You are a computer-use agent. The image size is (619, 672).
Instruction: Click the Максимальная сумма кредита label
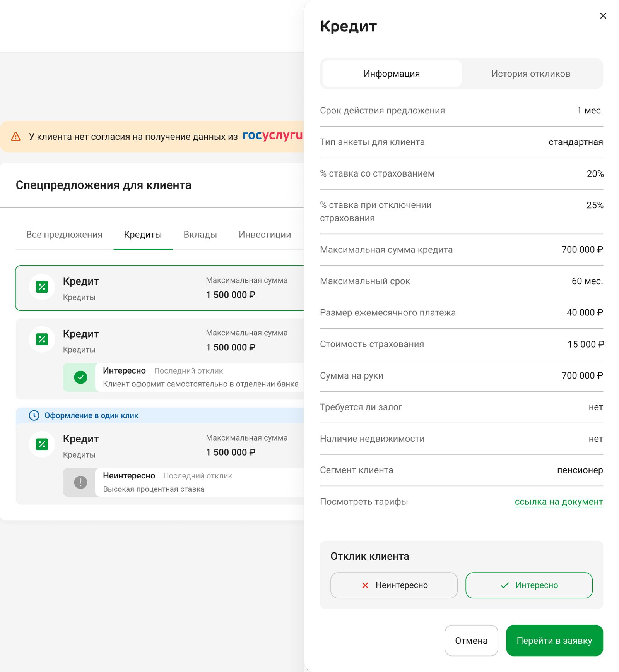[x=386, y=250]
